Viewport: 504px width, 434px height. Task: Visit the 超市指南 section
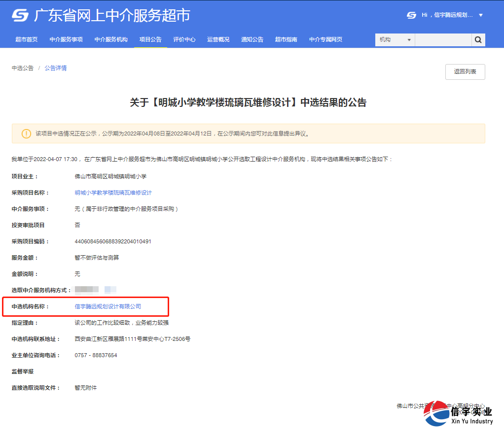pyautogui.click(x=286, y=39)
